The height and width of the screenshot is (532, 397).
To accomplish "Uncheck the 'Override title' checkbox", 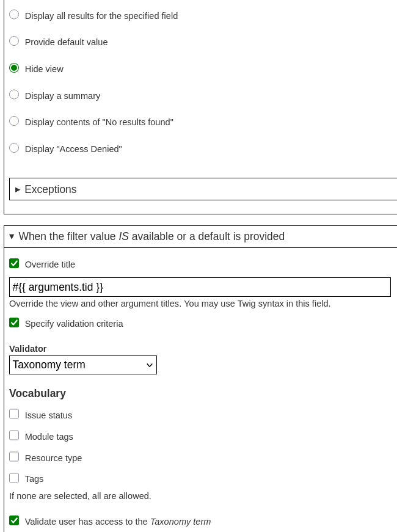I will click(14, 263).
